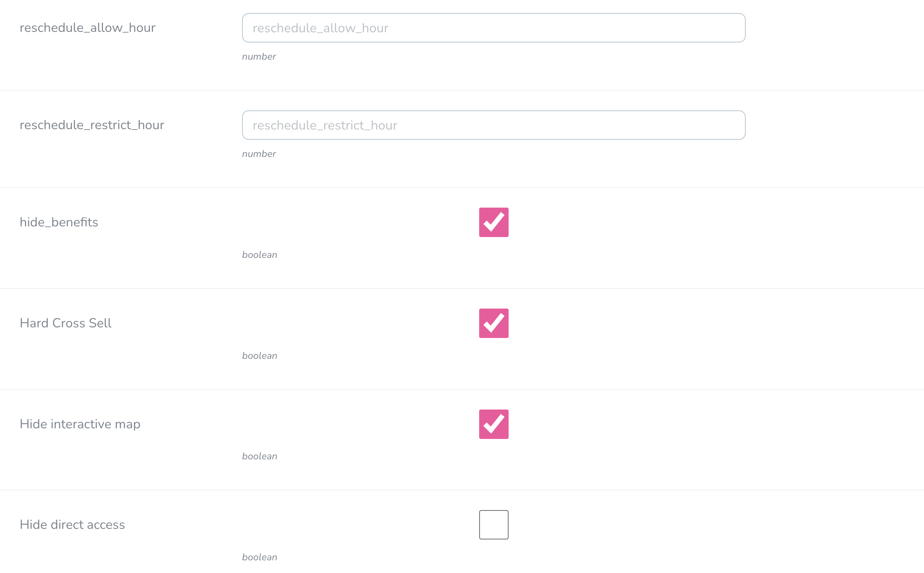Click the boolean hint under Hide interactive map
The width and height of the screenshot is (924, 573).
pyautogui.click(x=260, y=457)
